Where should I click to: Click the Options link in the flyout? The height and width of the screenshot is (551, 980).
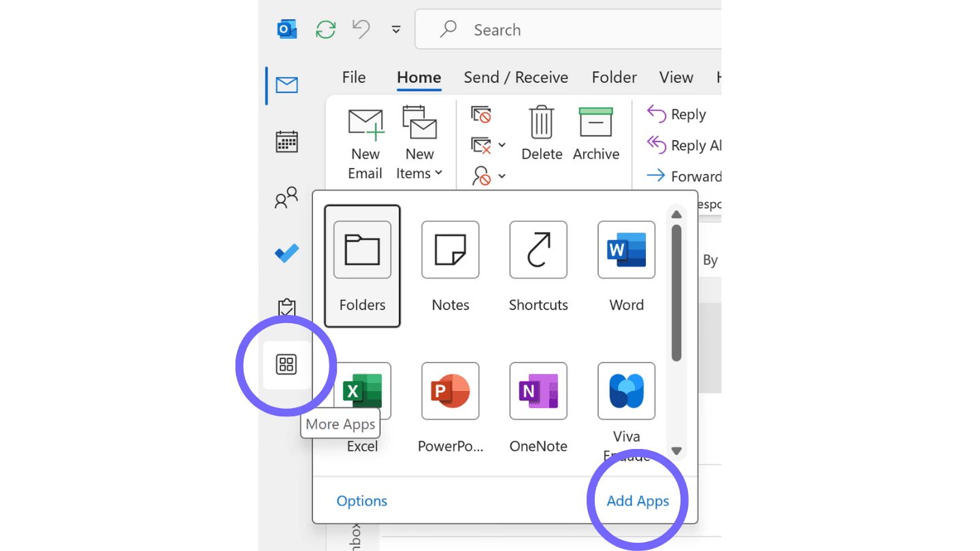coord(362,501)
